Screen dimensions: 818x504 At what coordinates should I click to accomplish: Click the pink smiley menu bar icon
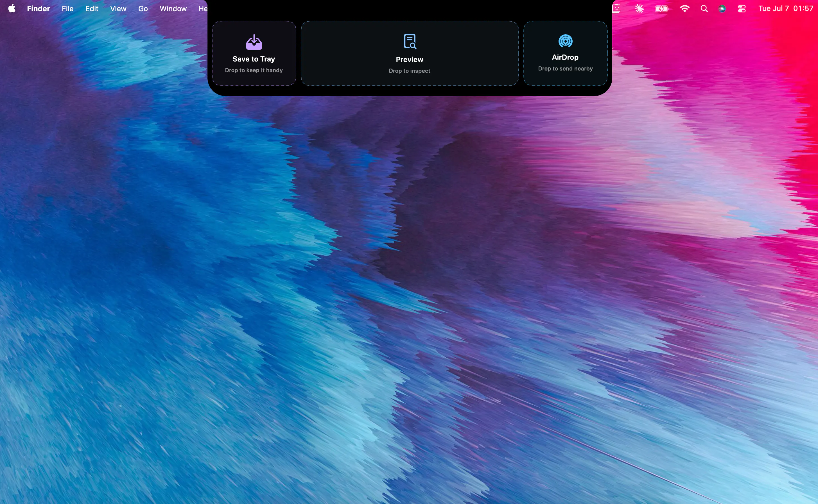(x=616, y=9)
